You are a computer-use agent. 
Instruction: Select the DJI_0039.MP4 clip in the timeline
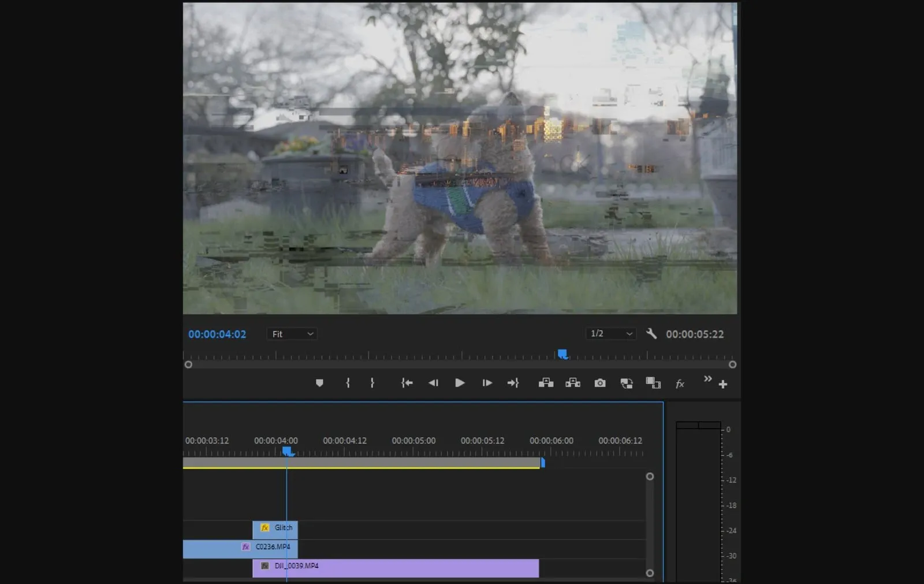[404, 567]
